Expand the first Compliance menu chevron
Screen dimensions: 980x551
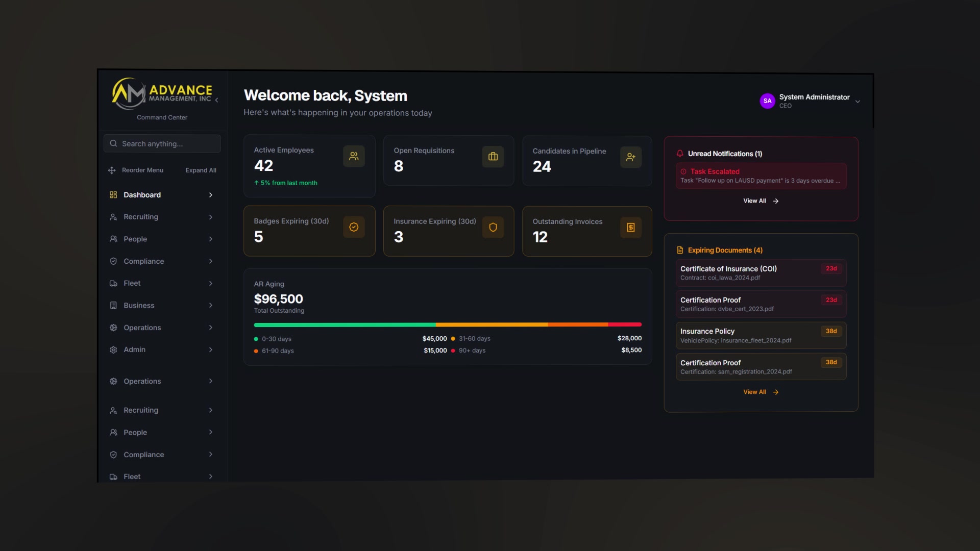pos(211,261)
